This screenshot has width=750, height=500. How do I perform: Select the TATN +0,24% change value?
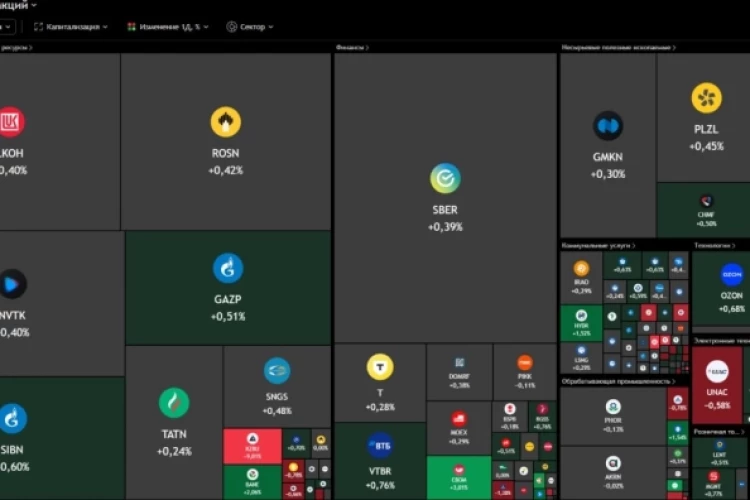[x=174, y=451]
